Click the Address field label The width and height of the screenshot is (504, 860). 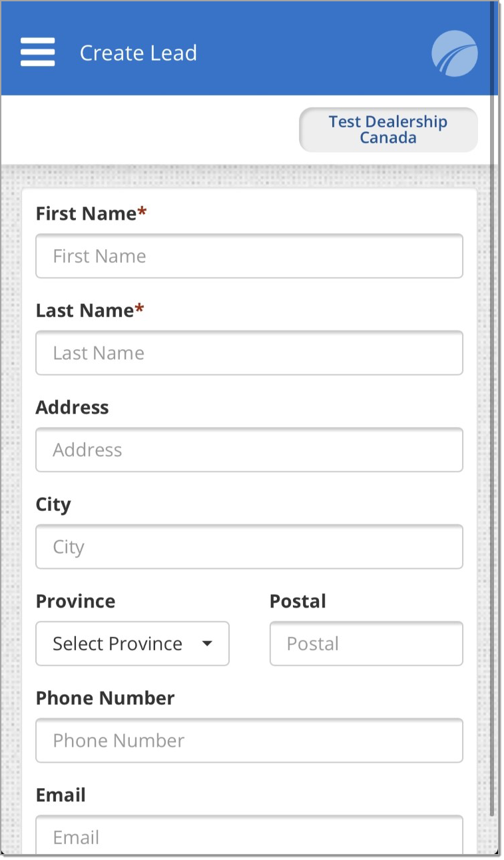click(x=72, y=407)
